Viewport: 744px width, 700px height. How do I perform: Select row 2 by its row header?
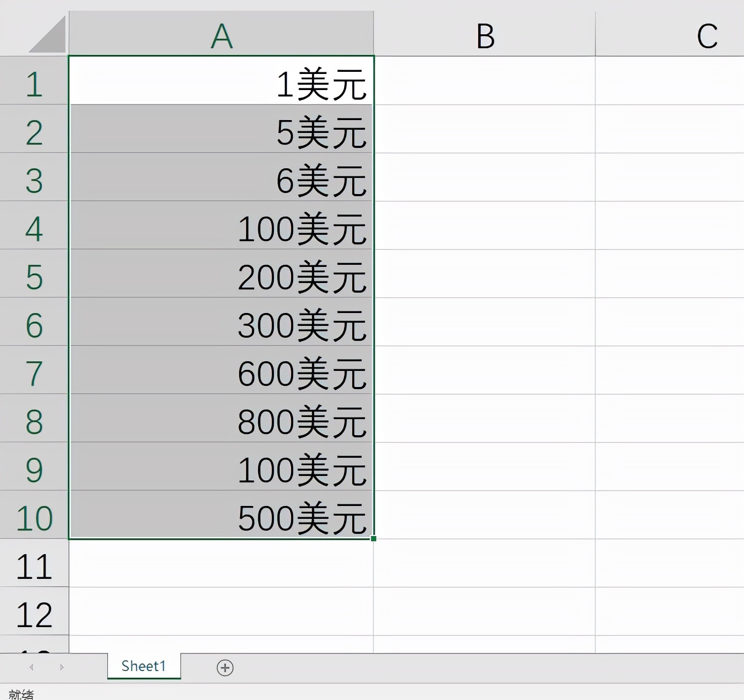[34, 129]
